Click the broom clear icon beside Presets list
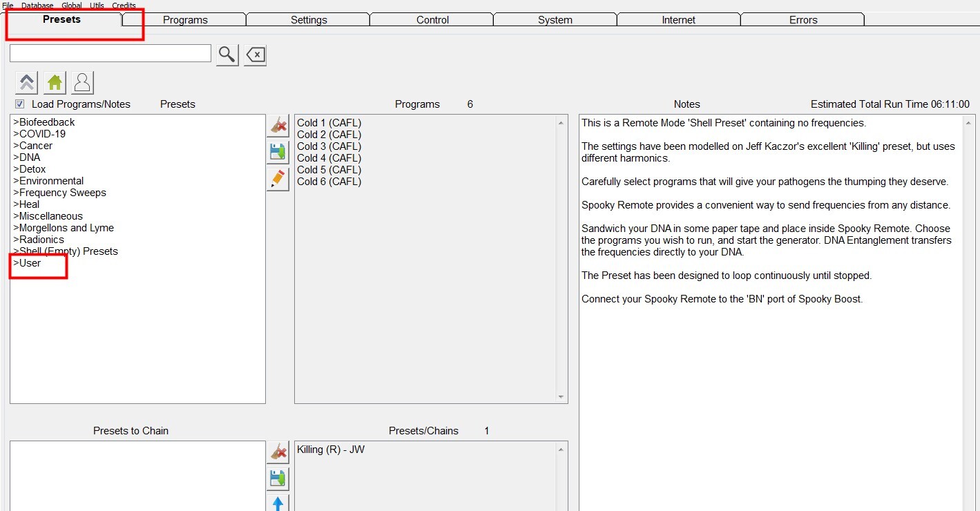This screenshot has height=511, width=980. (278, 126)
